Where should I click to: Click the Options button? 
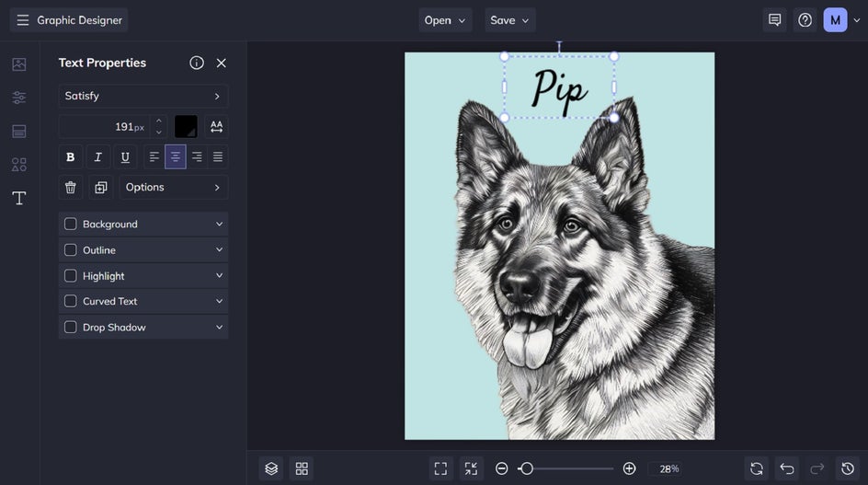[x=173, y=187]
